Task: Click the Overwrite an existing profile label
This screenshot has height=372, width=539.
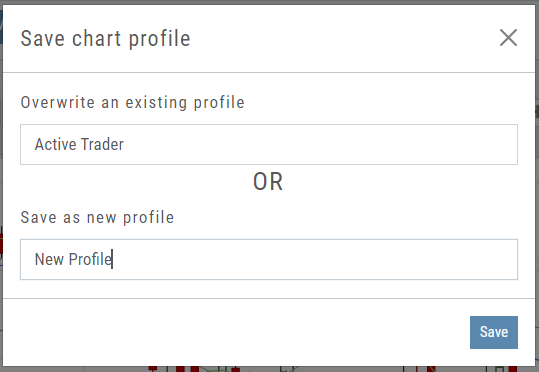Action: (132, 102)
